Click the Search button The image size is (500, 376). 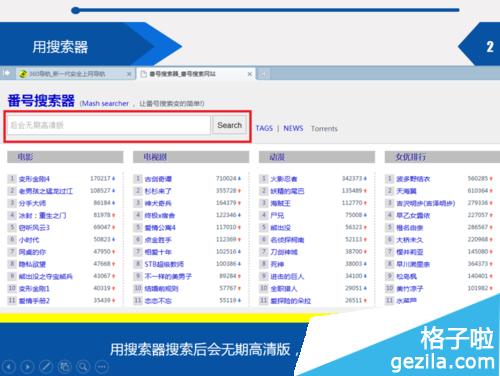229,125
